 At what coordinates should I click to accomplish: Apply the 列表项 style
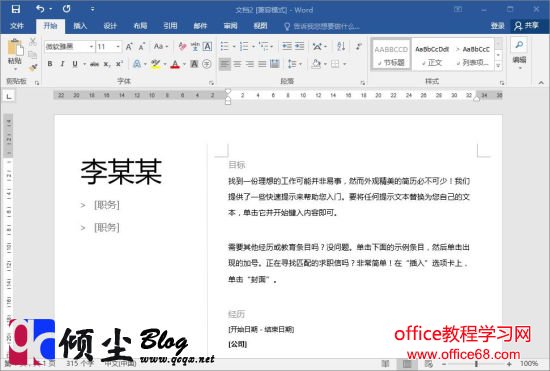coord(472,55)
